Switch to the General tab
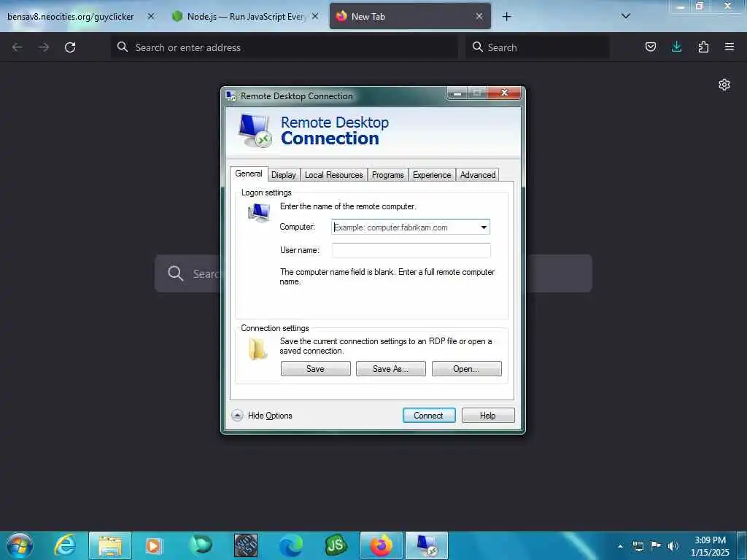This screenshot has height=560, width=747. pyautogui.click(x=249, y=174)
